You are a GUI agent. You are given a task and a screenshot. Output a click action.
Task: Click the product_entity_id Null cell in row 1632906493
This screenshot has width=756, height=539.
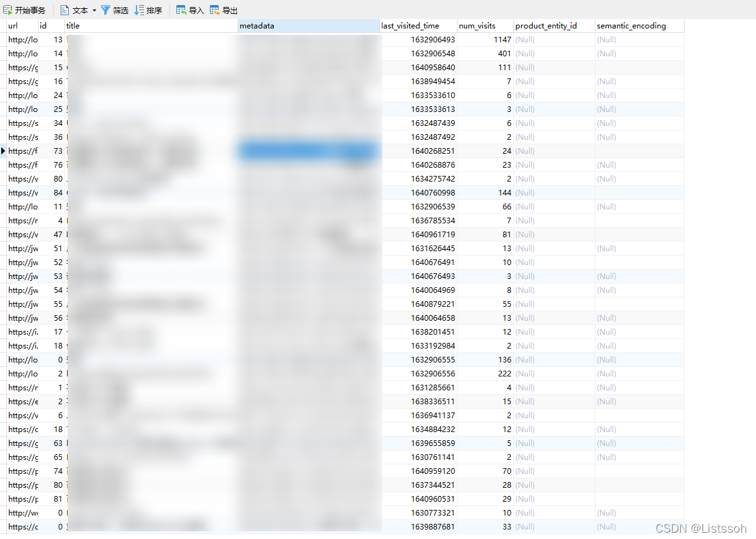[554, 40]
